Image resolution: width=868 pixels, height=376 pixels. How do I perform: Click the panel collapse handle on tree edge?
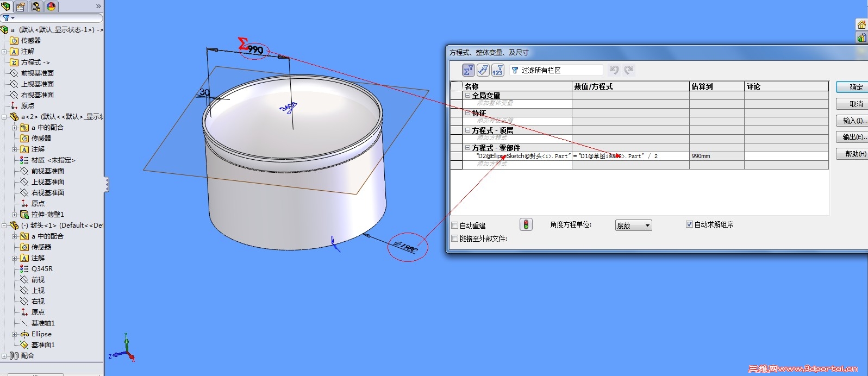click(107, 185)
